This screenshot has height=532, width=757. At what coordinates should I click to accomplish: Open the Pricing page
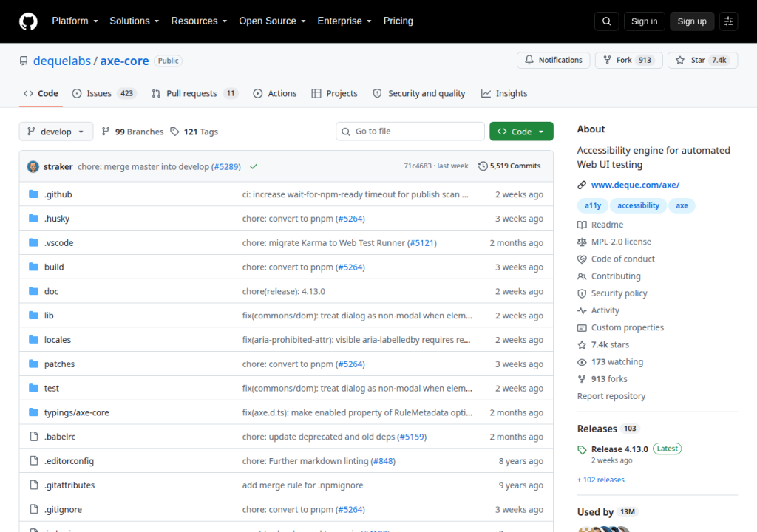[398, 21]
